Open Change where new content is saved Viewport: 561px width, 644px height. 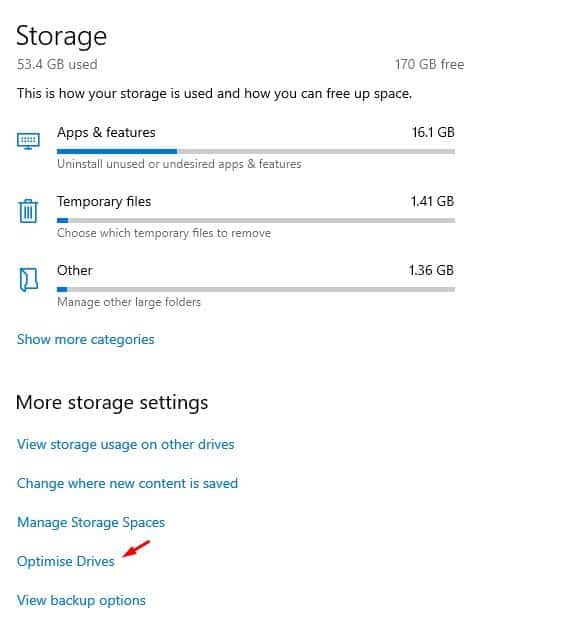(127, 483)
